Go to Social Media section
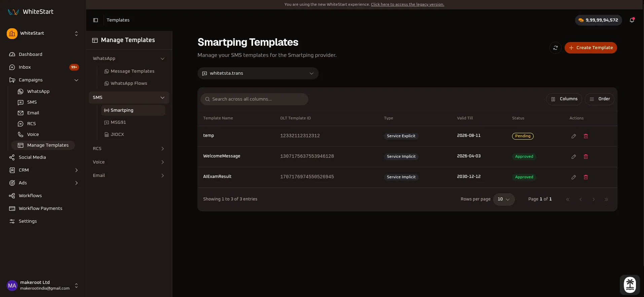644x297 pixels. point(43,157)
